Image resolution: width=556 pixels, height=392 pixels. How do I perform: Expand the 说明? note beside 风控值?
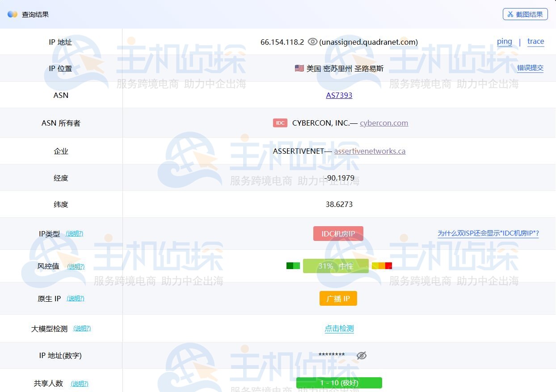[76, 266]
